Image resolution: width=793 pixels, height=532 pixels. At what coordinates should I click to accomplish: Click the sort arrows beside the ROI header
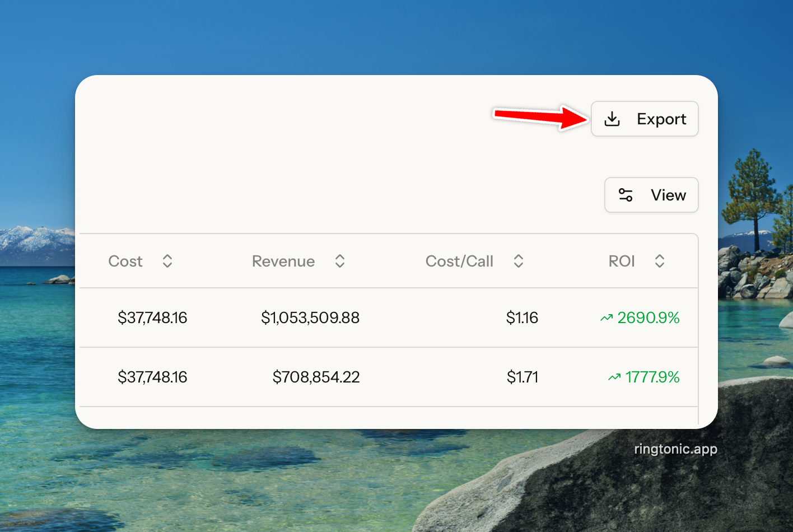[x=659, y=261]
